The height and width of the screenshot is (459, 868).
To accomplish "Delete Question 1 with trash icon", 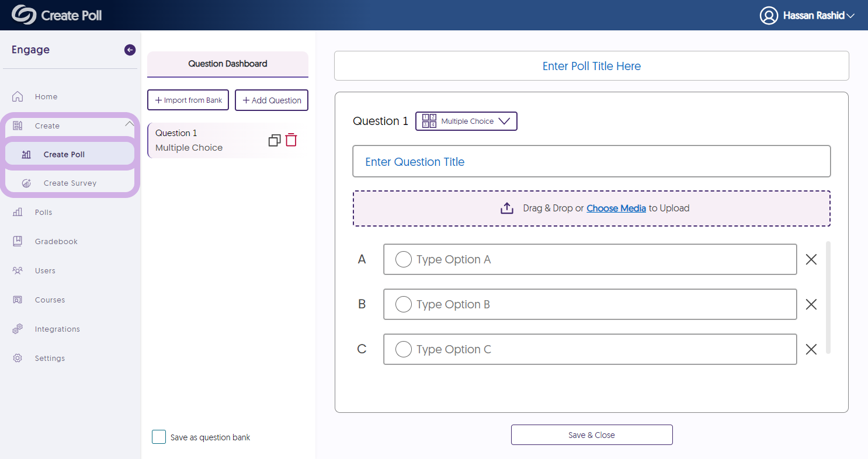I will tap(291, 140).
